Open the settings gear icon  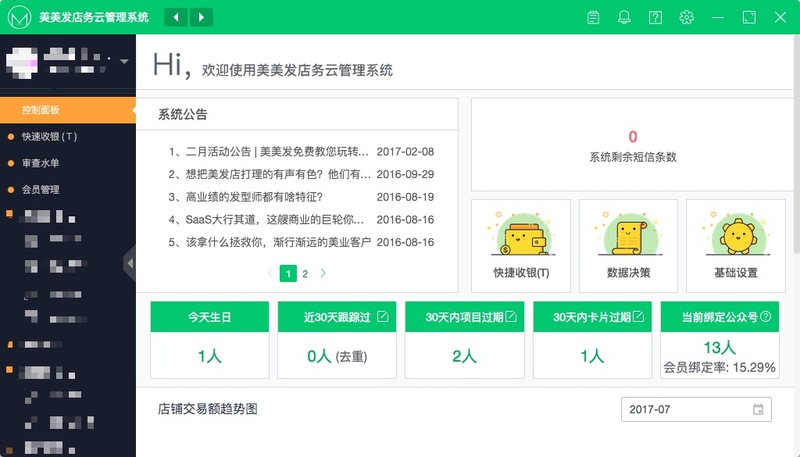pyautogui.click(x=686, y=17)
